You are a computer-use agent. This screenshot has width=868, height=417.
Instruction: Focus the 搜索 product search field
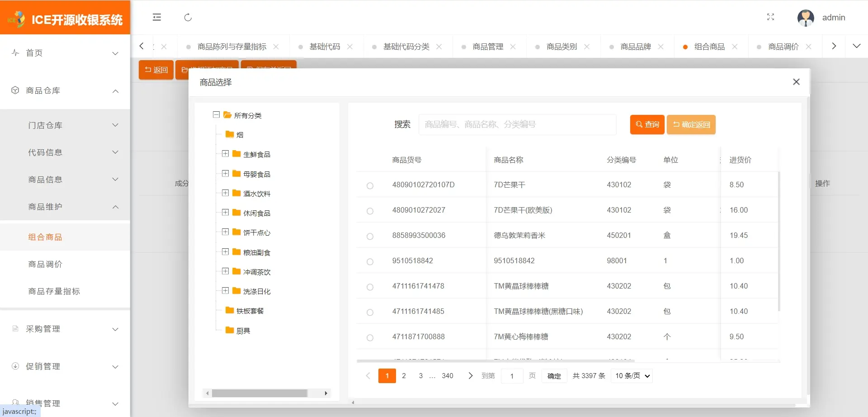518,124
